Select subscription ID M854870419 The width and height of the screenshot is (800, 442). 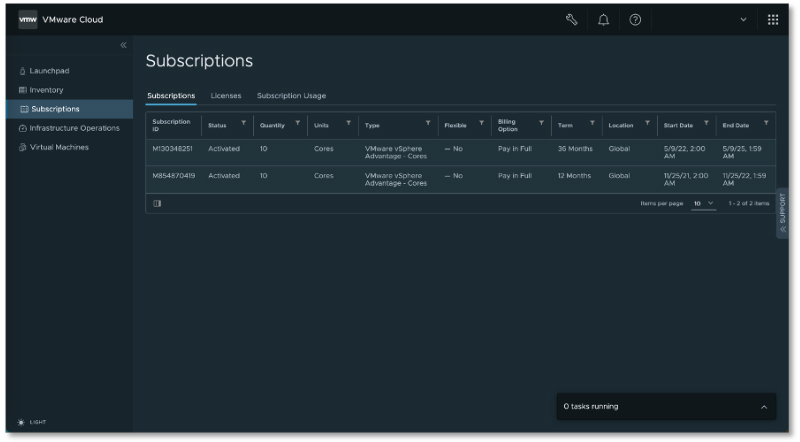173,176
